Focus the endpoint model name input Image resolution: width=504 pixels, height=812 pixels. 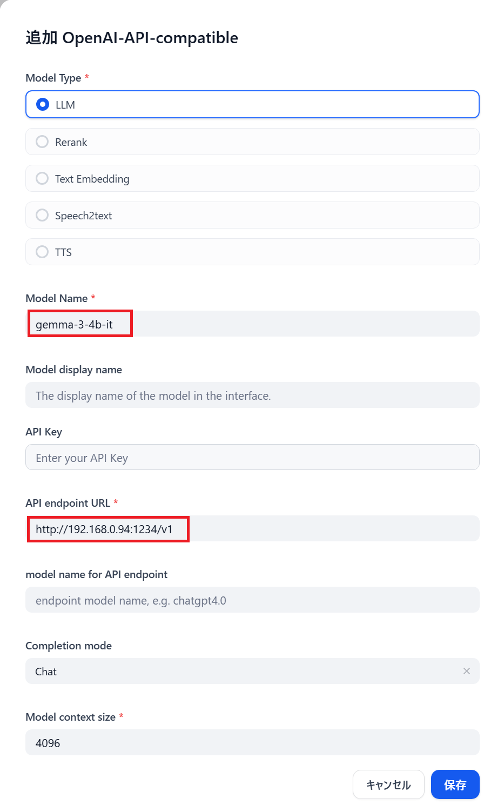tap(252, 600)
